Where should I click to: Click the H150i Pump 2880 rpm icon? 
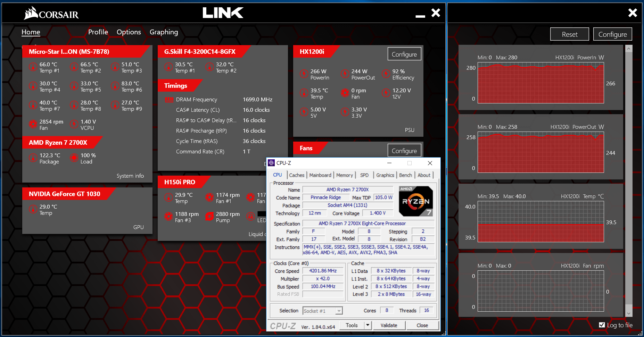pyautogui.click(x=209, y=216)
